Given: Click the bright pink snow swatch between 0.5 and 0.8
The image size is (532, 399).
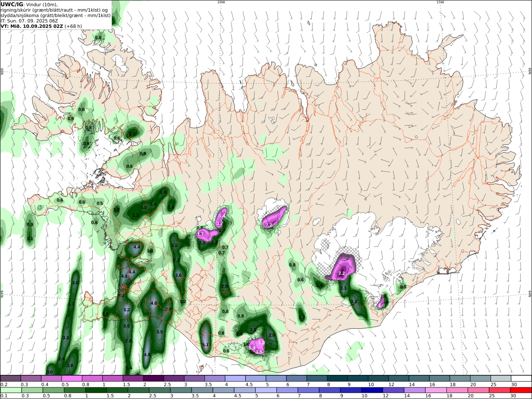Looking at the screenshot, I should pos(71,378).
